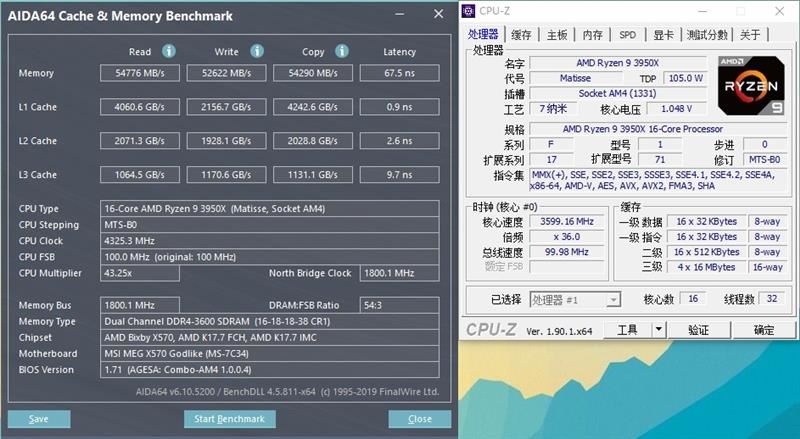
Task: Click L2 cache value 16 x 512 KBytes
Action: (706, 252)
